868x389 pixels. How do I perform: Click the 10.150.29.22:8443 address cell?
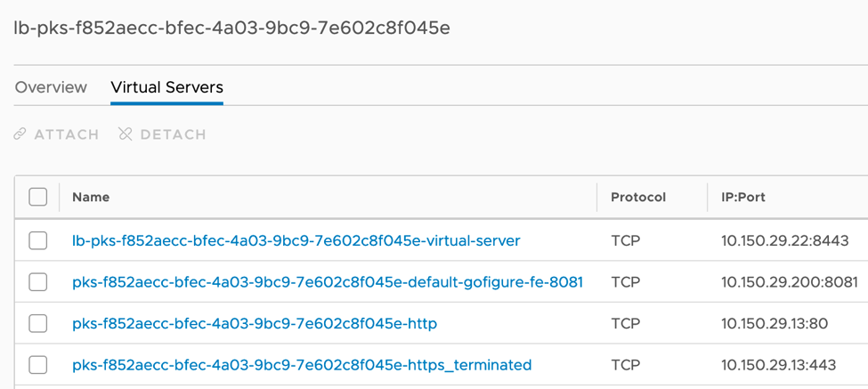(784, 240)
